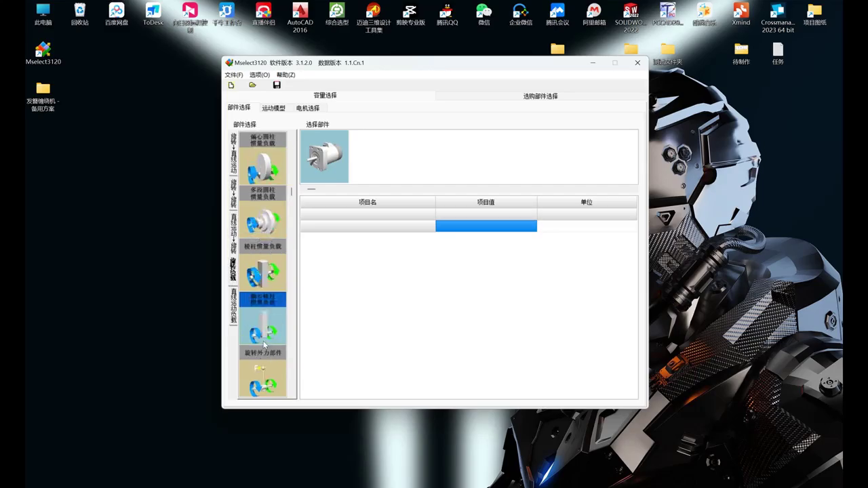Click the blue highlighted 项目值 cell
Image resolution: width=868 pixels, height=488 pixels.
pos(486,226)
